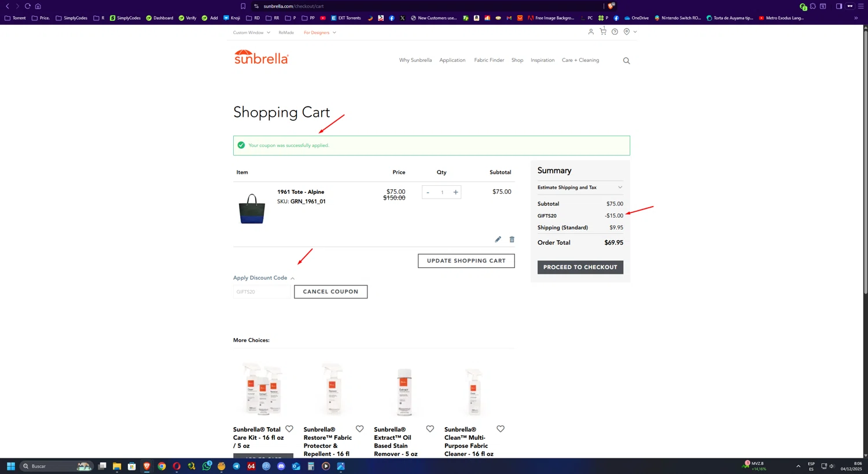The image size is (868, 474).
Task: Delete the 1961 Tote with trash icon
Action: 512,239
